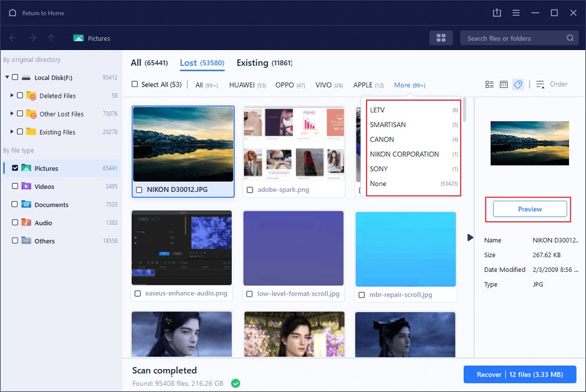586x392 pixels.
Task: Click the Search files or folders field
Action: click(512, 38)
